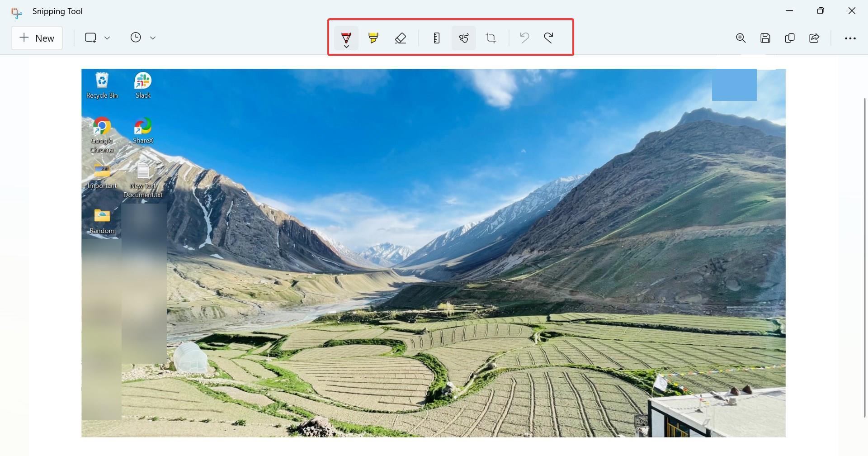The width and height of the screenshot is (868, 456).
Task: Select the yellow Highlighter tool
Action: tap(373, 38)
